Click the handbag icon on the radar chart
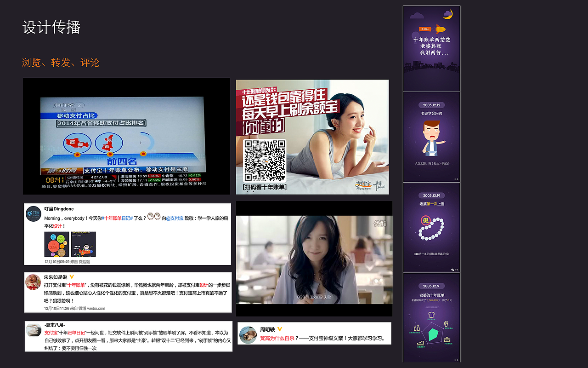 click(446, 339)
